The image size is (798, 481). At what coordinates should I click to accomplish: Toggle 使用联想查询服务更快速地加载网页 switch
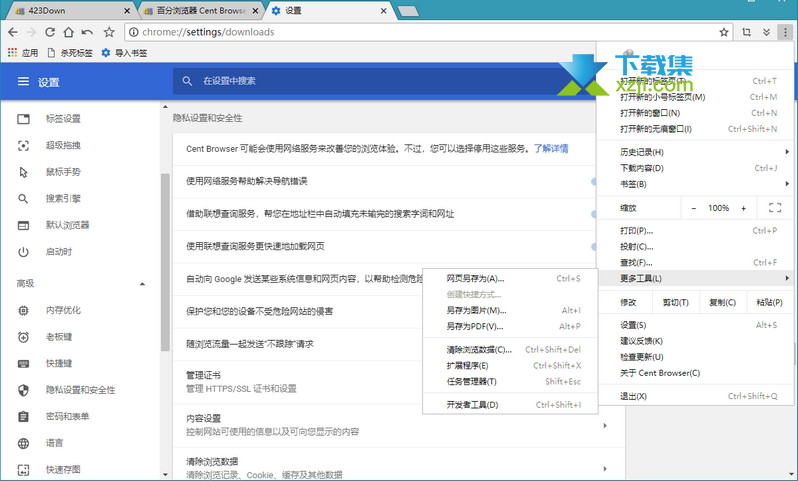tap(593, 246)
